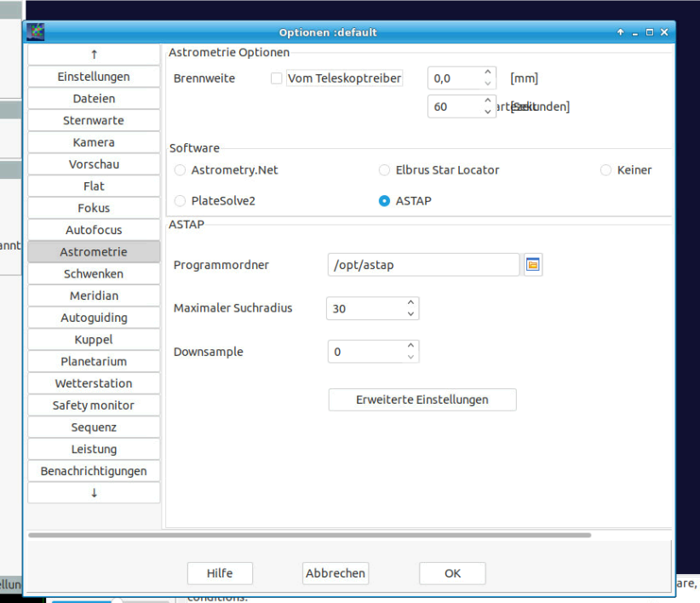Screen dimensions: 700x603
Task: Select Astrometry.Net solver radio button
Action: tap(180, 170)
